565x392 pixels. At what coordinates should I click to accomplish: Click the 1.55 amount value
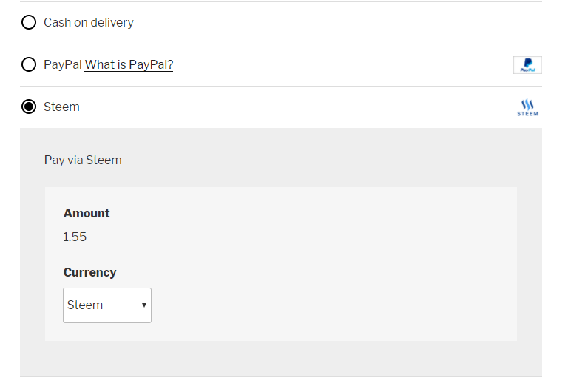(x=75, y=237)
